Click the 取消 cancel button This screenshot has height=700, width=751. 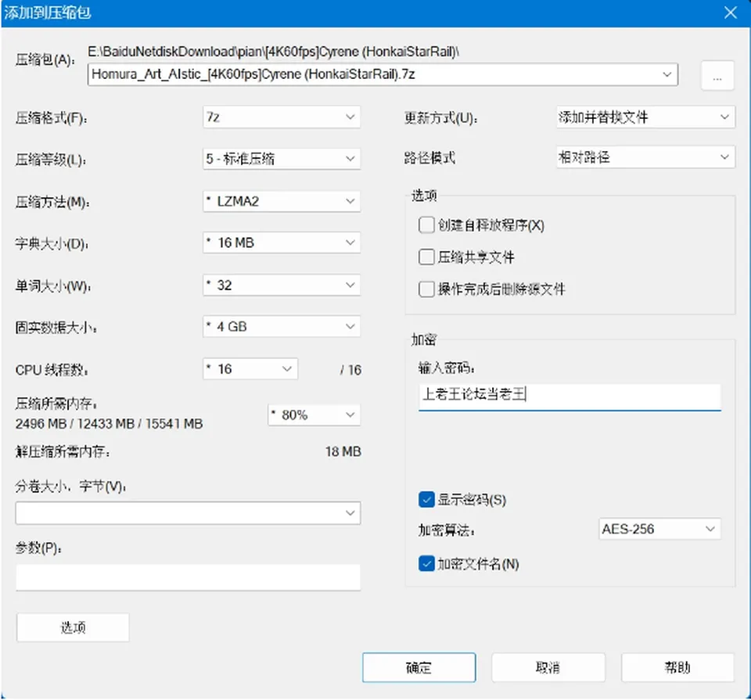click(x=548, y=667)
